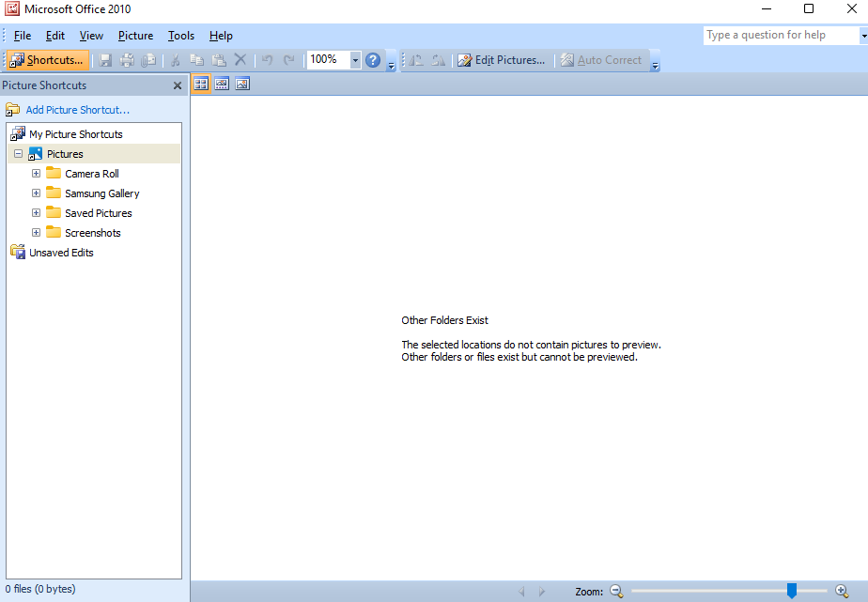Toggle the Shortcuts pane button
This screenshot has height=602, width=868.
click(x=48, y=60)
